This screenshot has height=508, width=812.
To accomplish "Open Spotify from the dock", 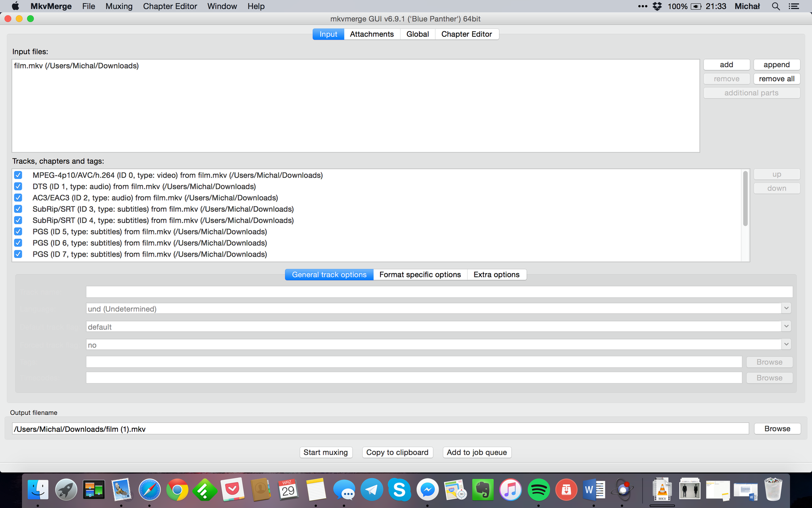I will [538, 490].
